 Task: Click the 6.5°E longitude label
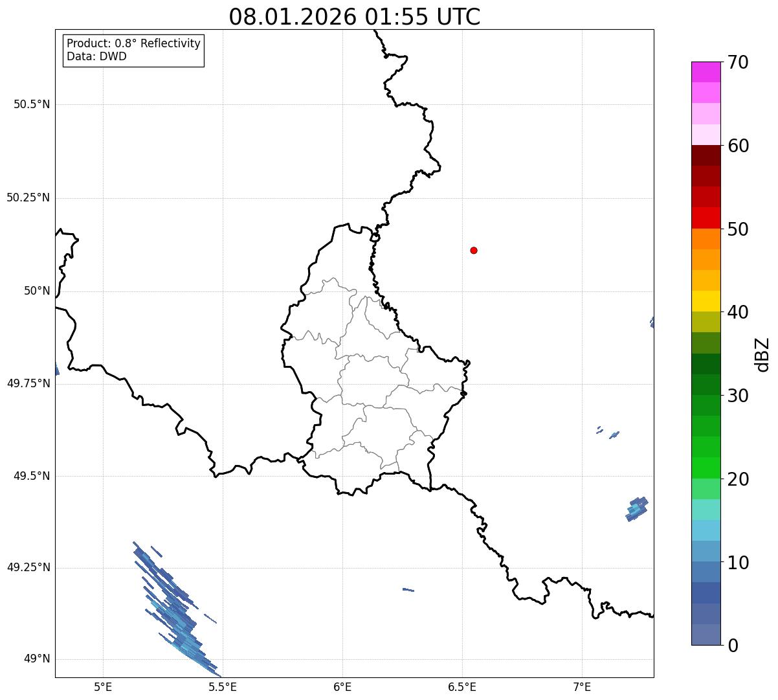(x=462, y=686)
